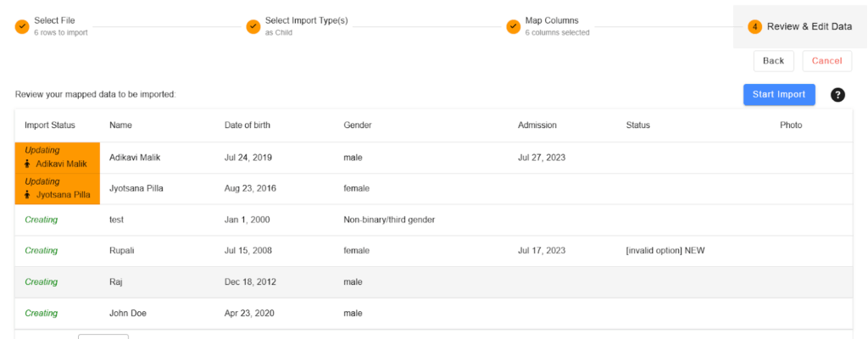Go back using the Back button
Screen dimensions: 868x339
[x=773, y=61]
